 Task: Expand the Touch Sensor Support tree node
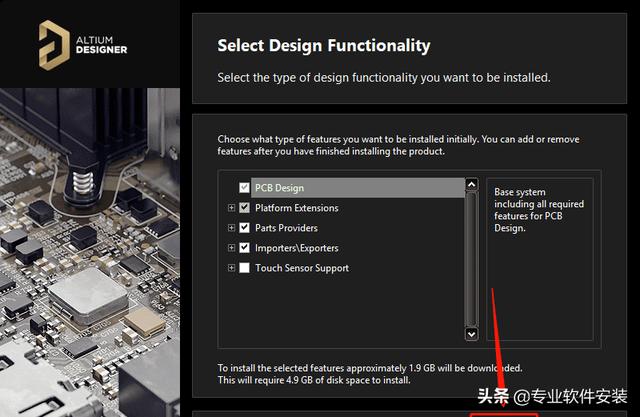tap(231, 268)
